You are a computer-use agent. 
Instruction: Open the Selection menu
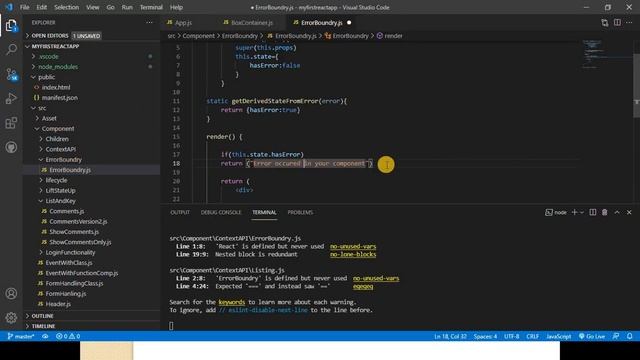67,7
